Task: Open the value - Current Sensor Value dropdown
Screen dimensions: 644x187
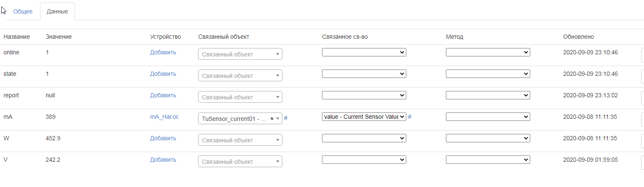Action: (x=364, y=117)
